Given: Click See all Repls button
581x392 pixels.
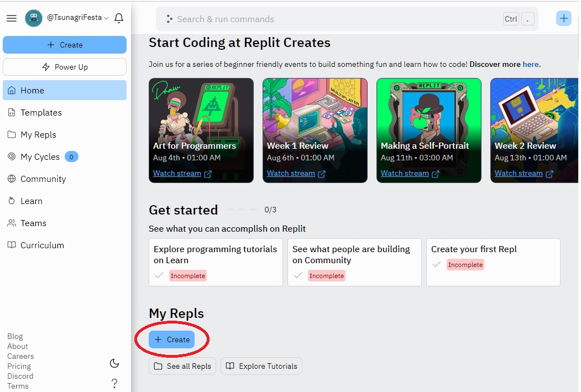Looking at the screenshot, I should click(182, 366).
